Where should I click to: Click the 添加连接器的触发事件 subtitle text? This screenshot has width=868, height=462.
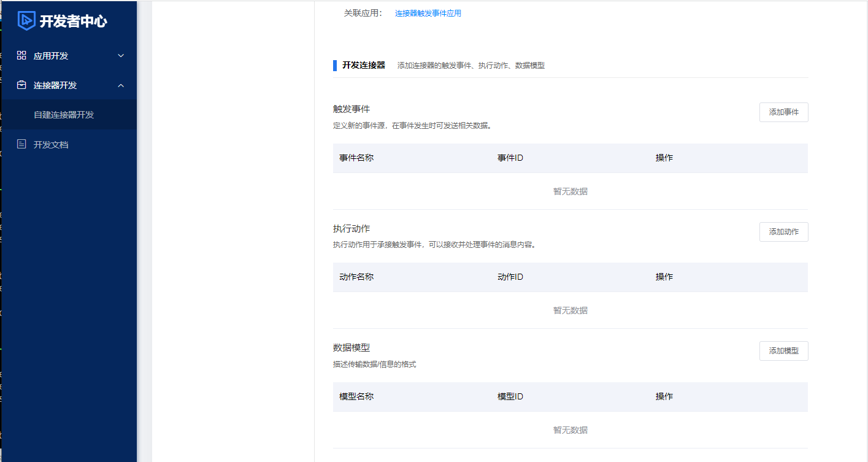click(471, 66)
